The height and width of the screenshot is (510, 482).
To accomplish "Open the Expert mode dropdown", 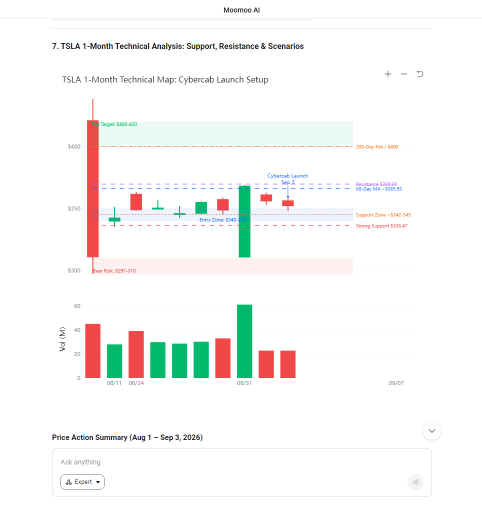I will point(82,482).
